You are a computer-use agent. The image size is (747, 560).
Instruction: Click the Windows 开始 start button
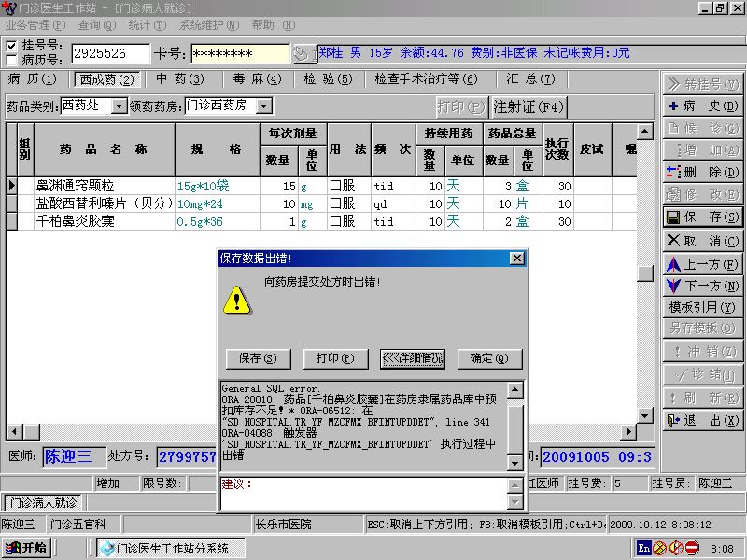(x=27, y=548)
